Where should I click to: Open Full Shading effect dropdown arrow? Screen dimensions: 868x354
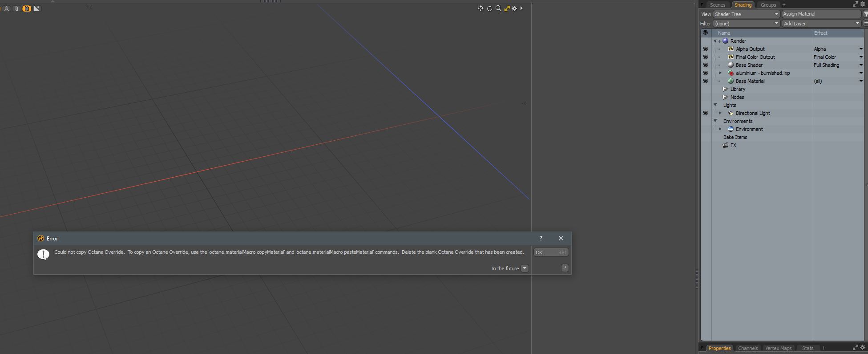(x=861, y=65)
